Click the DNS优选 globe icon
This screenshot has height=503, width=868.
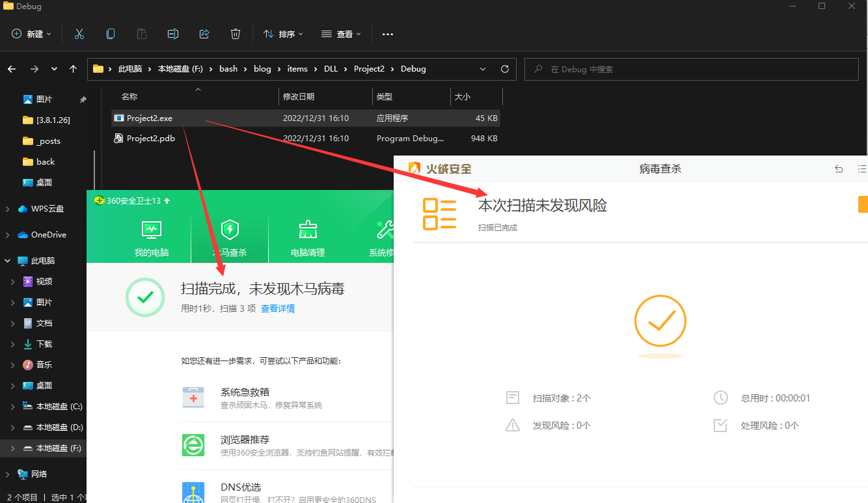(x=193, y=492)
